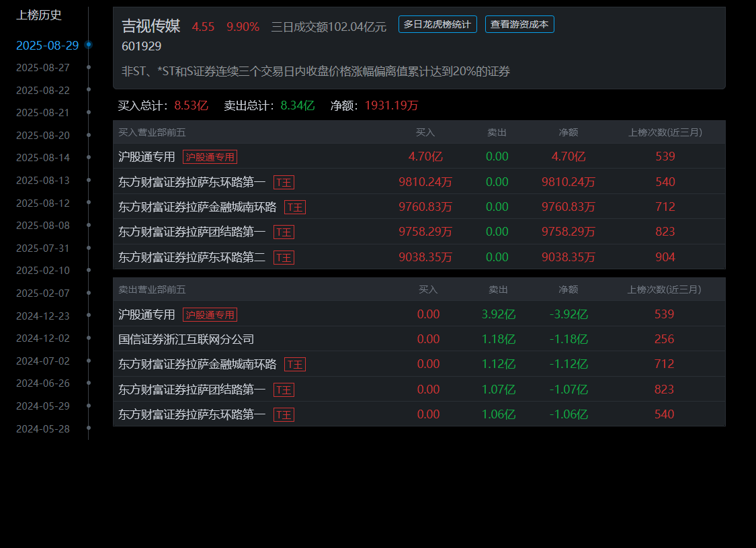Screen dimensions: 756x548
Task: Click the 买入营业部前五 table header
Action: click(x=152, y=132)
